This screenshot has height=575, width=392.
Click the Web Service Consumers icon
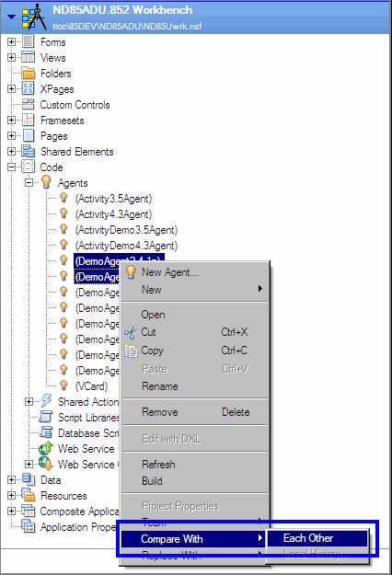coord(46,464)
